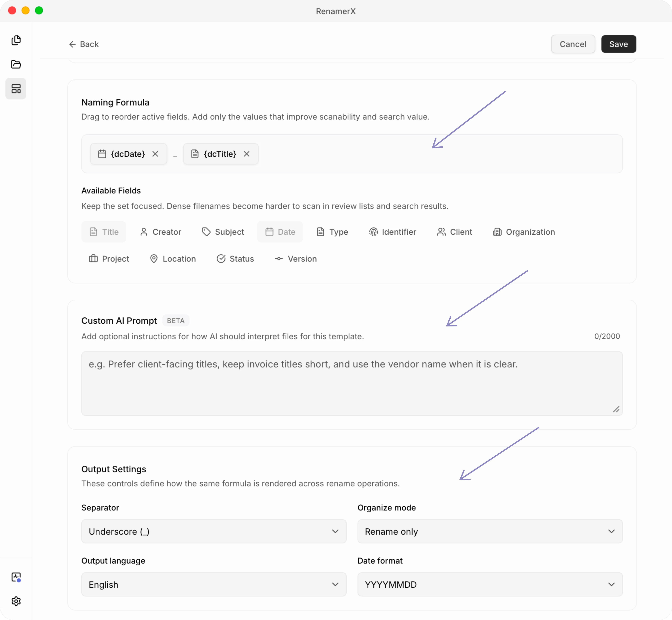The height and width of the screenshot is (620, 672).
Task: Click the Available Fields heading
Action: pos(111,191)
